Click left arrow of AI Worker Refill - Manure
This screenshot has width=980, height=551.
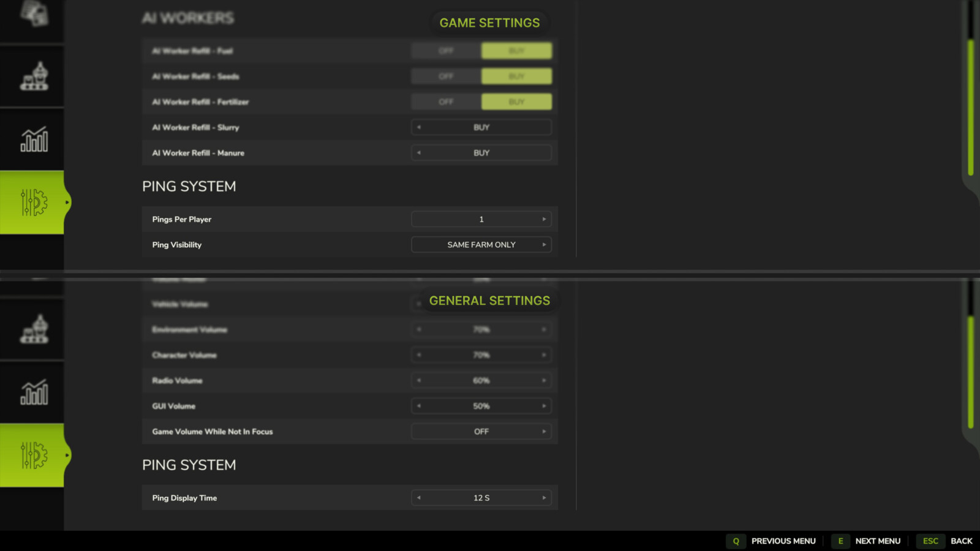[419, 153]
